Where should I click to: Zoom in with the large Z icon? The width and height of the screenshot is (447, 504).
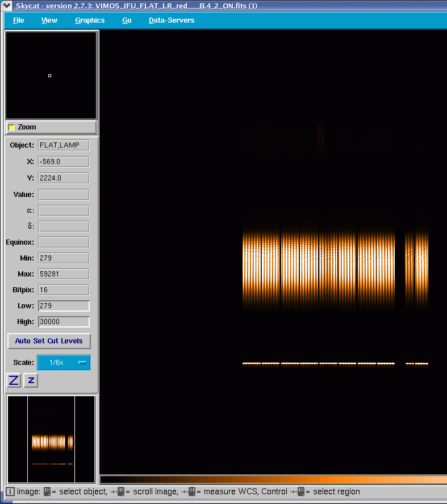14,381
